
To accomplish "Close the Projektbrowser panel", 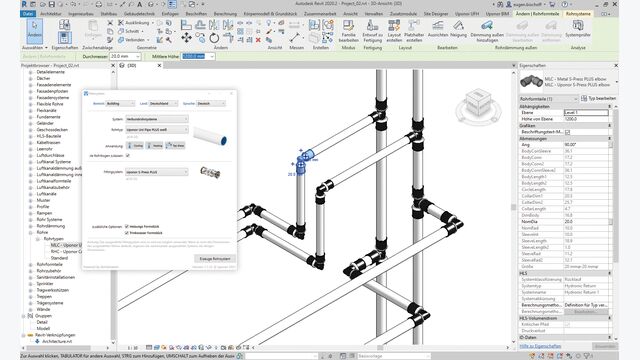I will [x=113, y=65].
